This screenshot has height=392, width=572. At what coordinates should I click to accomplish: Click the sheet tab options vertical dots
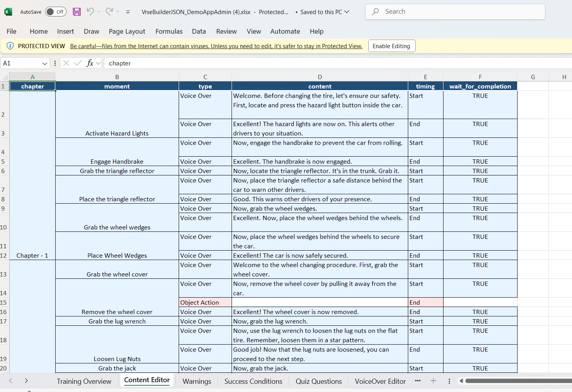click(449, 381)
